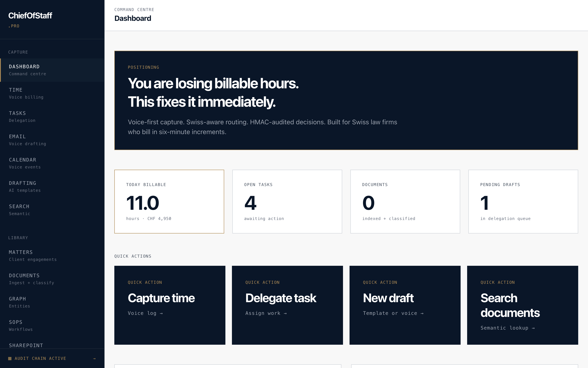Screen dimensions: 588x368
Task: Open the ChiefOfStaff logo home link
Action: coord(30,16)
